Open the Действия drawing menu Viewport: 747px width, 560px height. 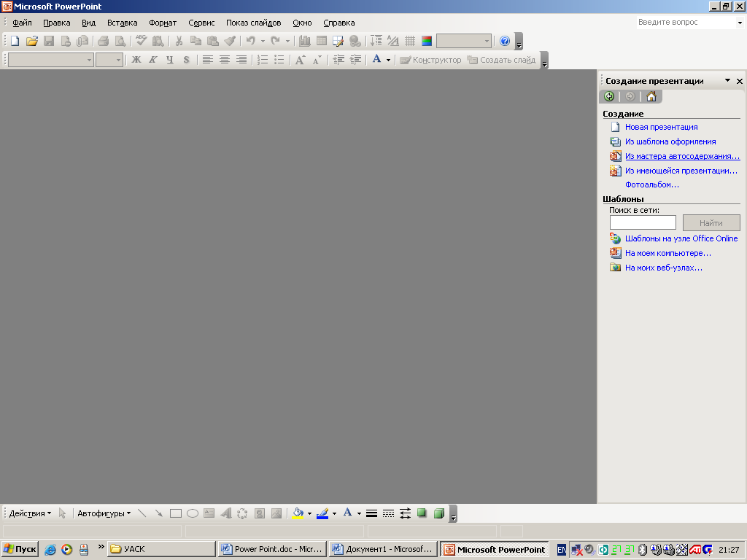pos(30,513)
